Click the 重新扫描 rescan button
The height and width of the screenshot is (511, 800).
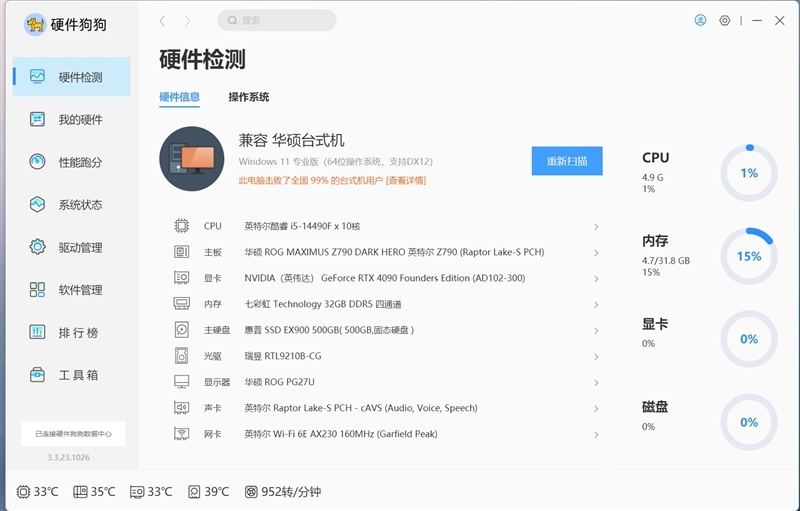click(x=567, y=161)
